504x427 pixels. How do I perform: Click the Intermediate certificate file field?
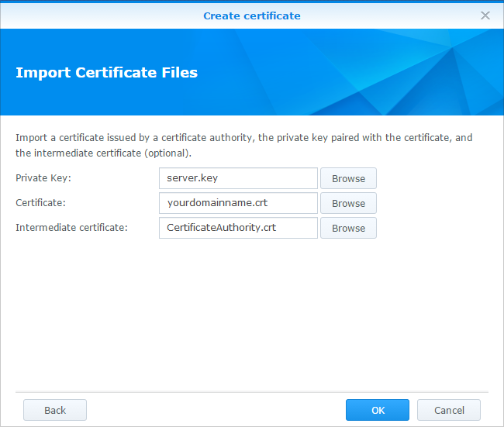[x=238, y=228]
